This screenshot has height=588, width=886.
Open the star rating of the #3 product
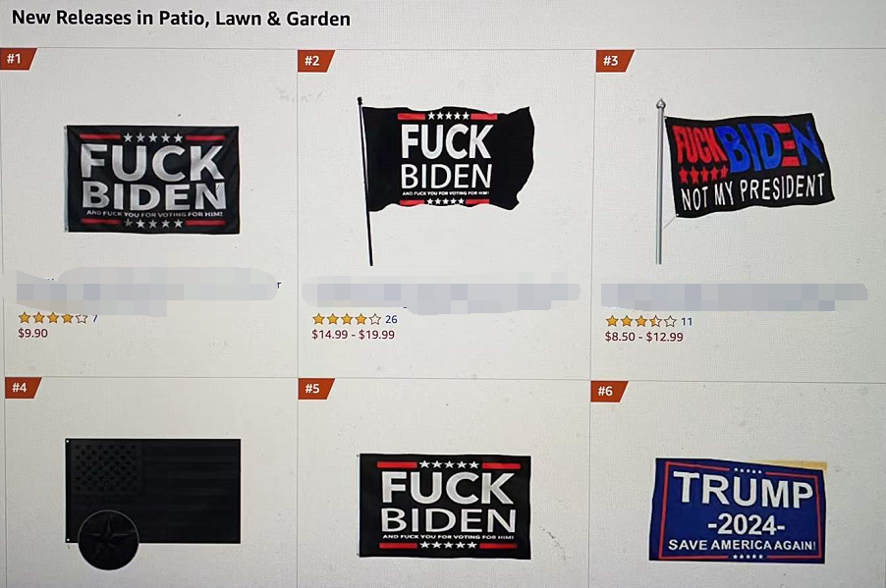coord(640,321)
